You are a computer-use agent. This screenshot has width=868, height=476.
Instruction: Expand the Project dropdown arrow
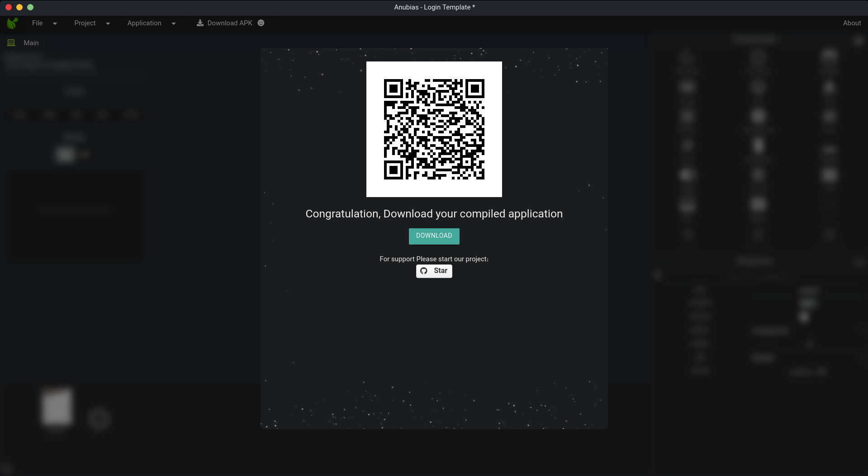[108, 24]
